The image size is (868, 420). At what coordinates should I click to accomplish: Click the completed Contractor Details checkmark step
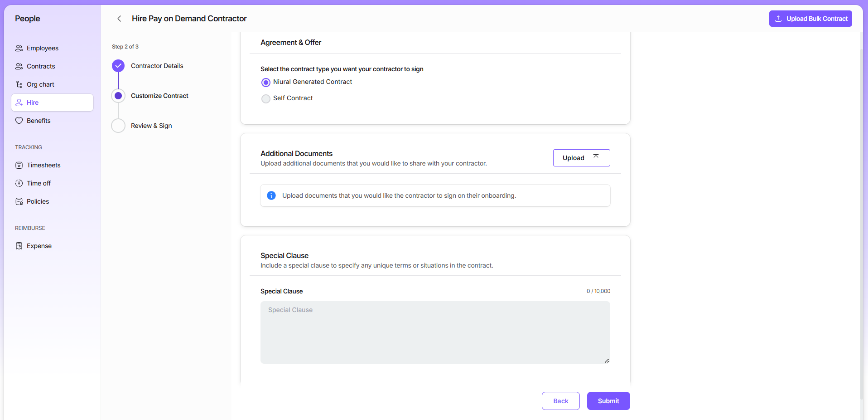118,66
